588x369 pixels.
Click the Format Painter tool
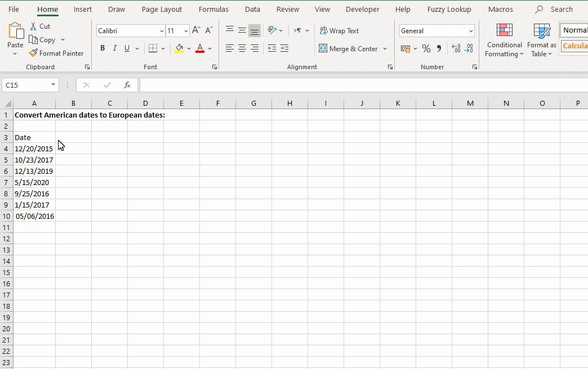coord(56,53)
